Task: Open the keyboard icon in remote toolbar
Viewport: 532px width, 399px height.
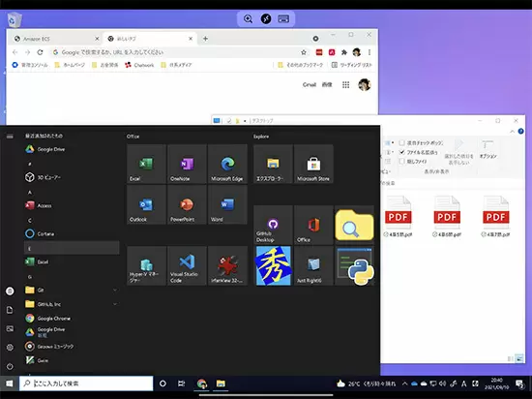Action: 283,18
